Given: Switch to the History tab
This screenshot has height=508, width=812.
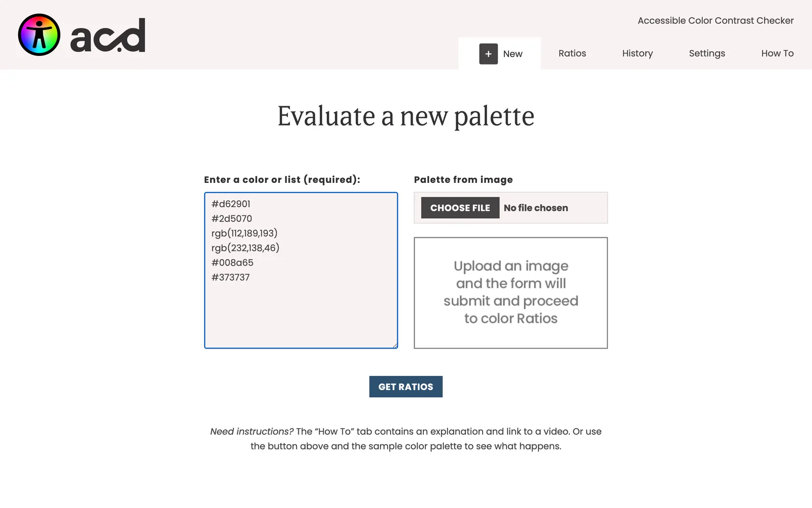Looking at the screenshot, I should click(x=637, y=53).
